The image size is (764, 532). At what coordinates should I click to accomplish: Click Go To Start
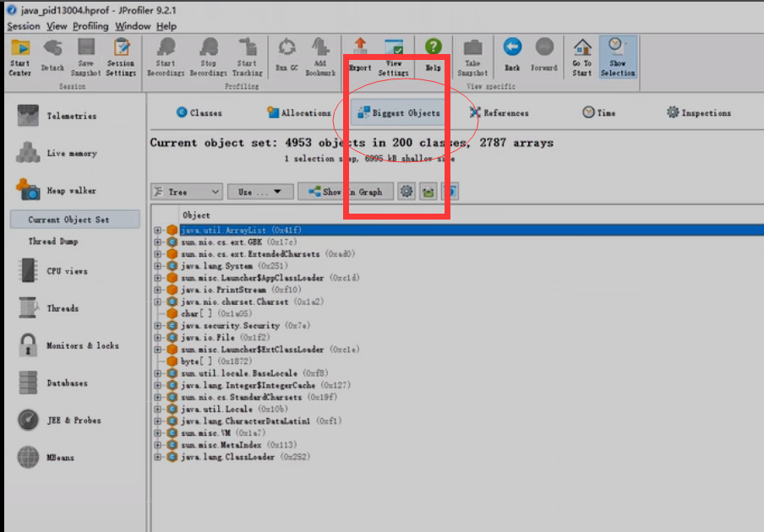tap(581, 57)
